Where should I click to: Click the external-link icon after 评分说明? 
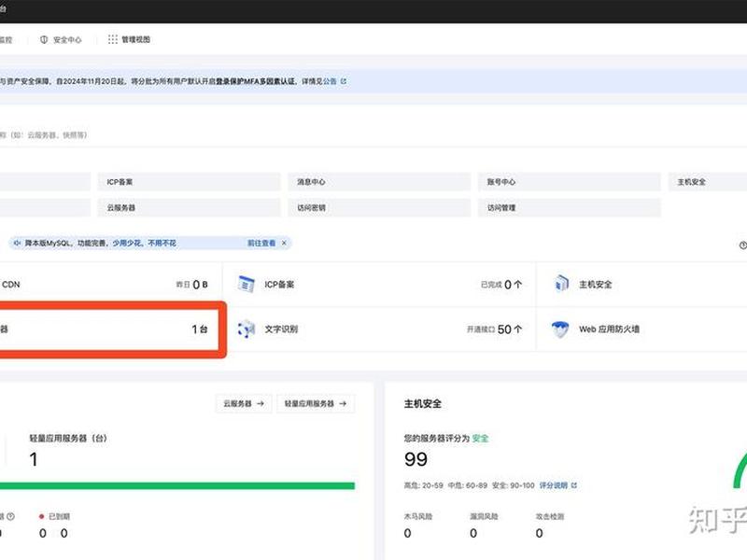(x=573, y=485)
